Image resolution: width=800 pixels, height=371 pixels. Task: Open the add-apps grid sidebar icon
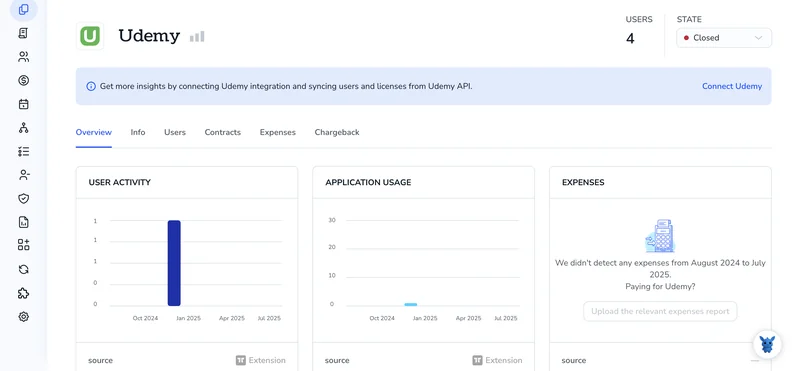pyautogui.click(x=23, y=244)
